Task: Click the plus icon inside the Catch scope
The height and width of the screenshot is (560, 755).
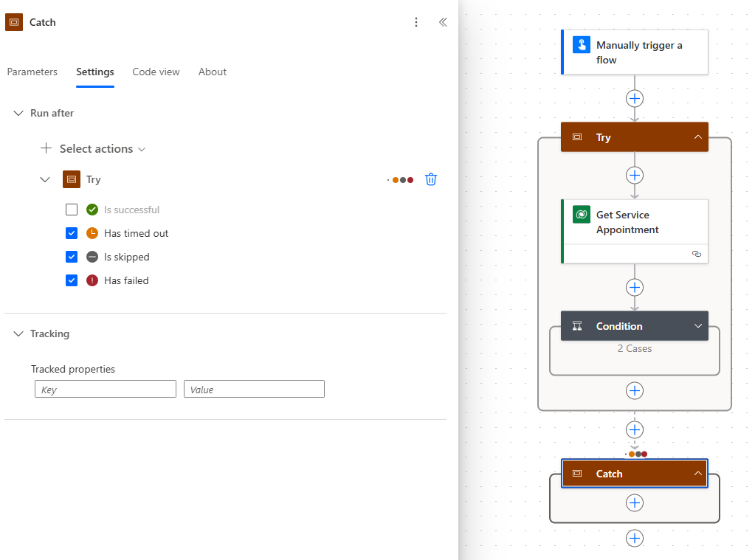Action: tap(634, 502)
